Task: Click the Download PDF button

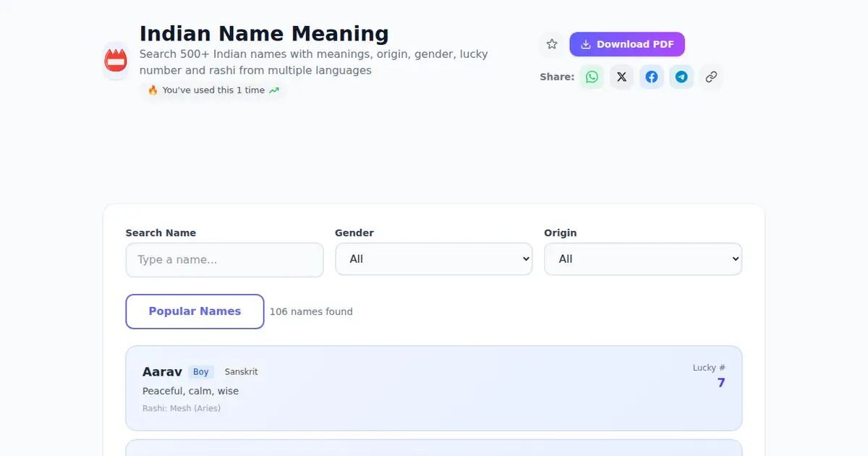Action: point(627,44)
